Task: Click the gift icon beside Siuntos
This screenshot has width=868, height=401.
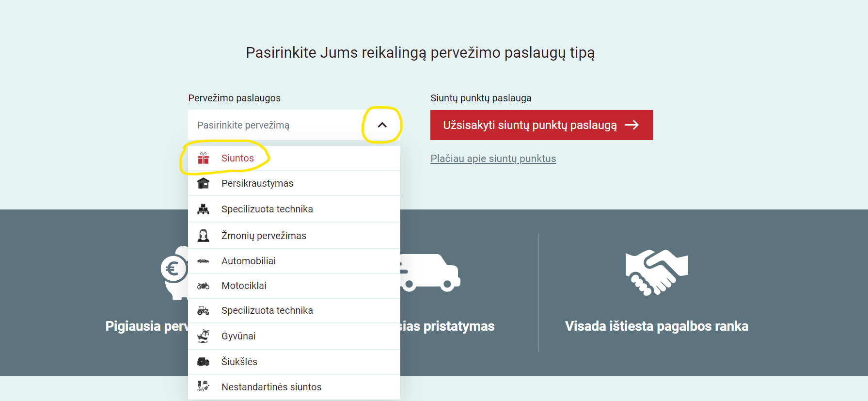Action: (203, 159)
